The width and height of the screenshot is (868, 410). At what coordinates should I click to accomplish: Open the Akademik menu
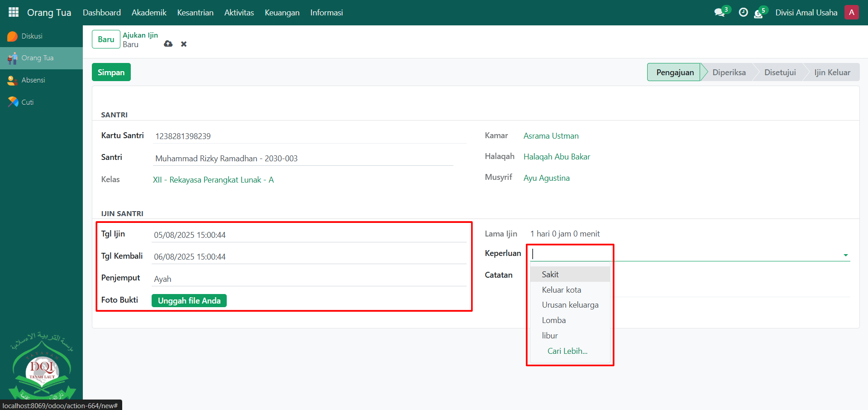coord(149,13)
